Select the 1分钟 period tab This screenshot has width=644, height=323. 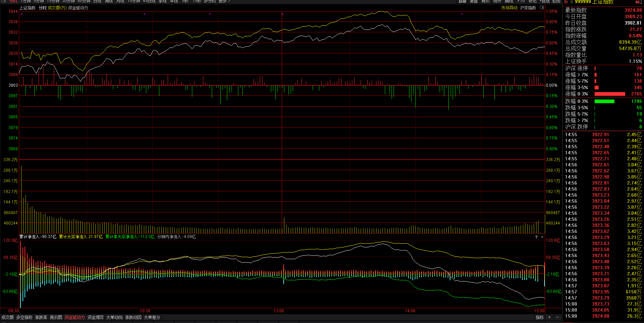26,1
